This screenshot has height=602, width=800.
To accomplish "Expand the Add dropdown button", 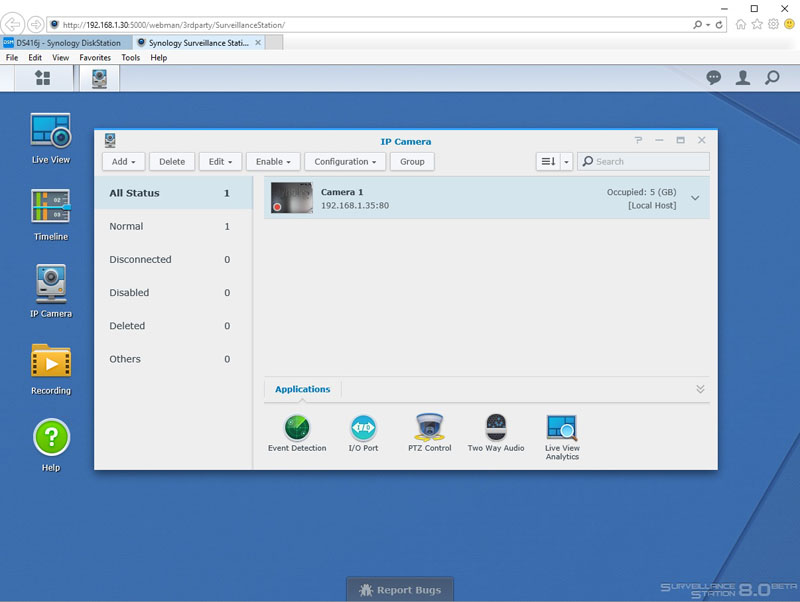I will (x=124, y=161).
